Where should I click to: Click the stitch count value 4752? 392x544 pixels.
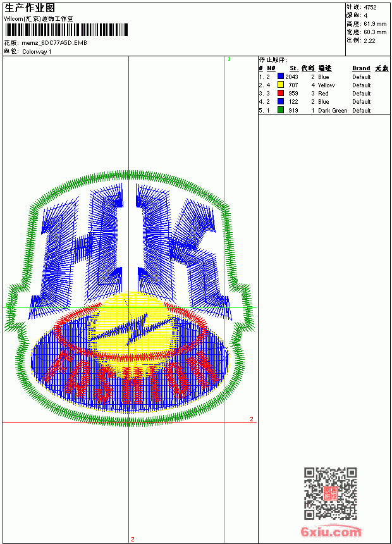tap(370, 7)
